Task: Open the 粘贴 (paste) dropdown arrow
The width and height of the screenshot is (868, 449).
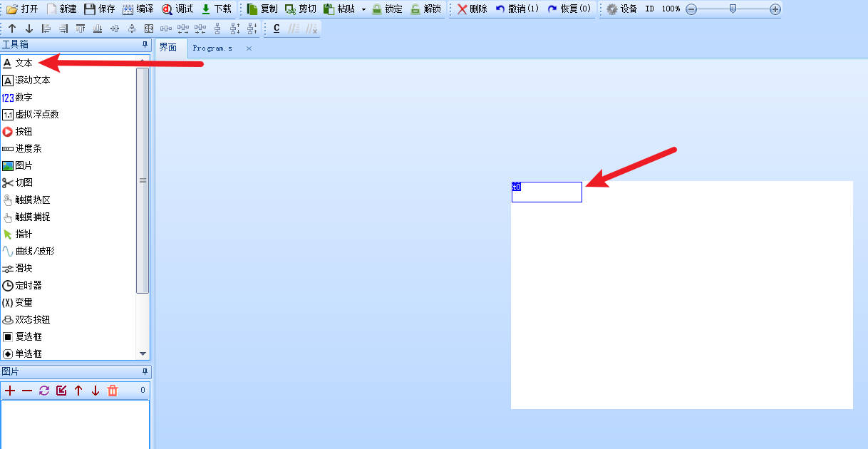Action: point(363,9)
